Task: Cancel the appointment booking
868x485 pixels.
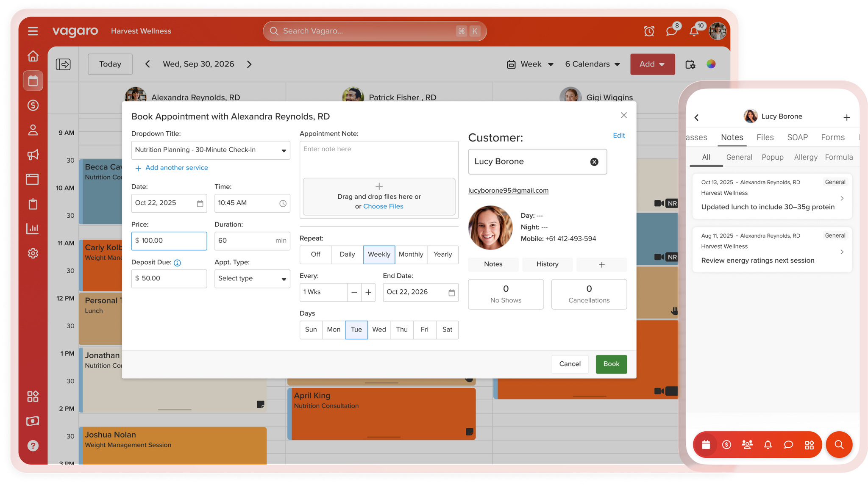Action: (x=570, y=364)
